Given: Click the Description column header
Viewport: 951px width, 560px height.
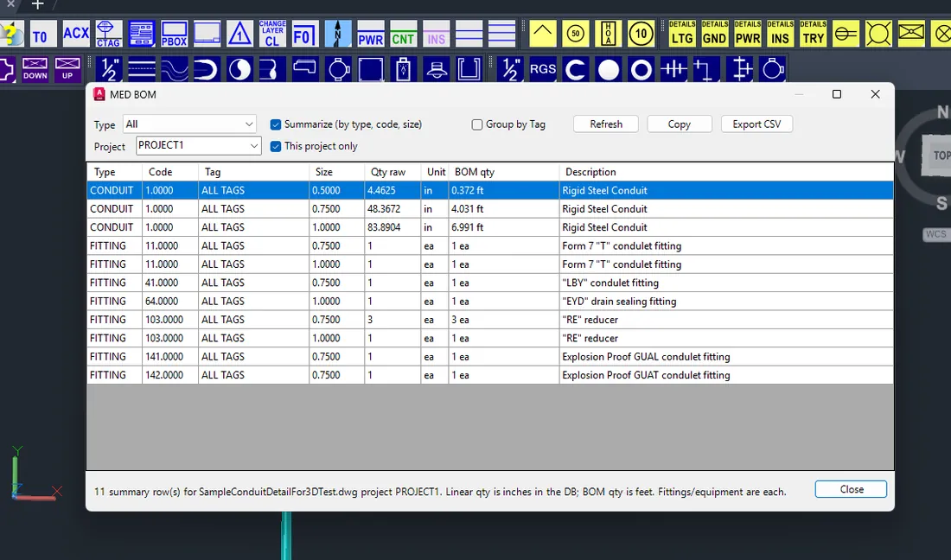Looking at the screenshot, I should (x=726, y=171).
